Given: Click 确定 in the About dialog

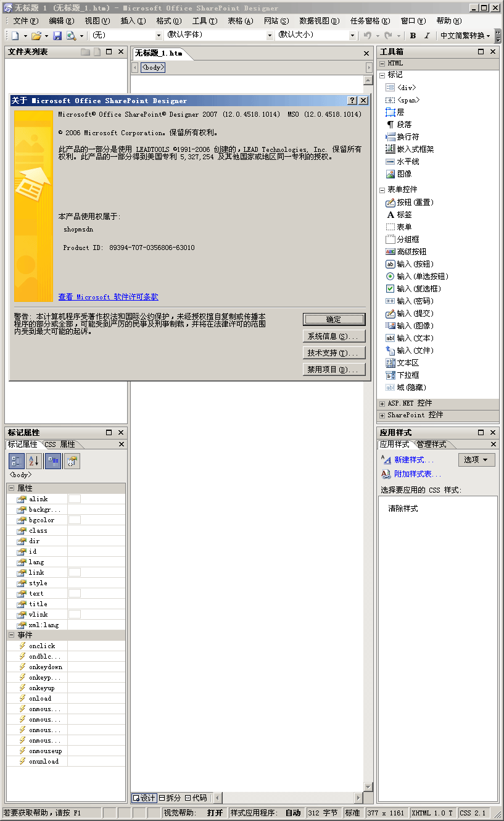Looking at the screenshot, I should tap(334, 320).
